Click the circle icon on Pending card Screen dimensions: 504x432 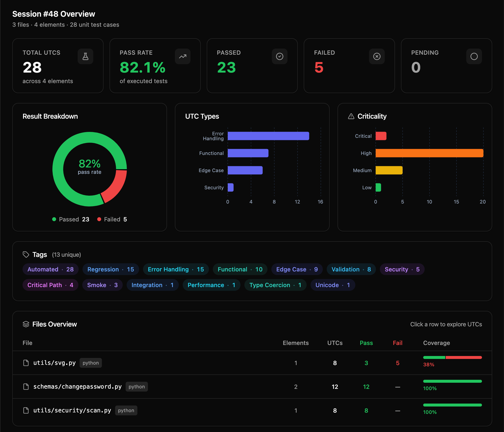[x=474, y=56]
